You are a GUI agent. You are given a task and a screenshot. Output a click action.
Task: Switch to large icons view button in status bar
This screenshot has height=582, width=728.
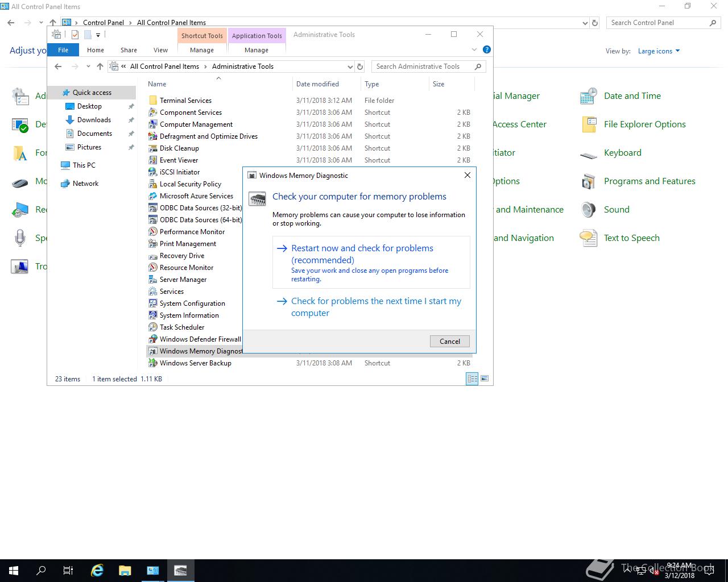[485, 379]
